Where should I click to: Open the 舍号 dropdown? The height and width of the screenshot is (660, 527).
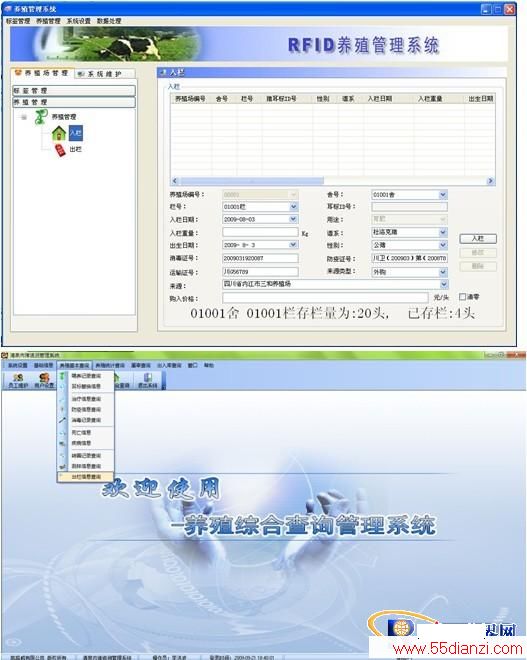[x=443, y=194]
